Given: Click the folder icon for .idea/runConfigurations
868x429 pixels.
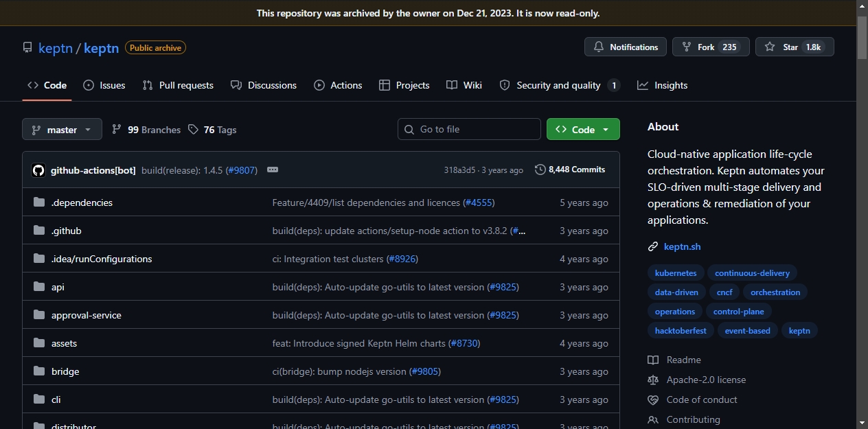Looking at the screenshot, I should pos(39,259).
